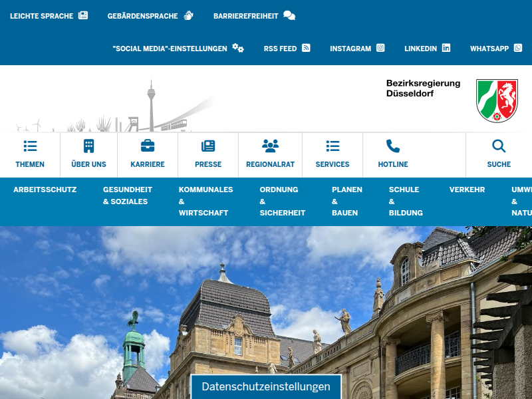Click the WhatsApp icon
532x399 pixels.
518,48
